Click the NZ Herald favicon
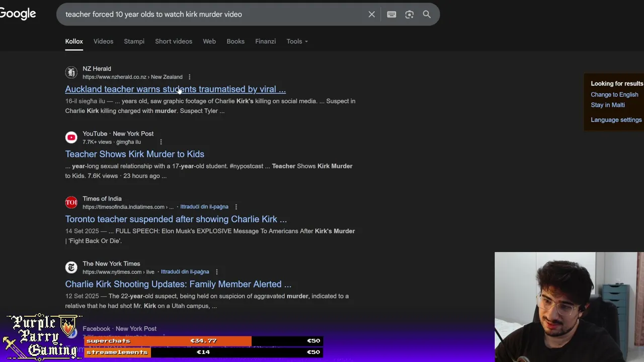 [71, 72]
